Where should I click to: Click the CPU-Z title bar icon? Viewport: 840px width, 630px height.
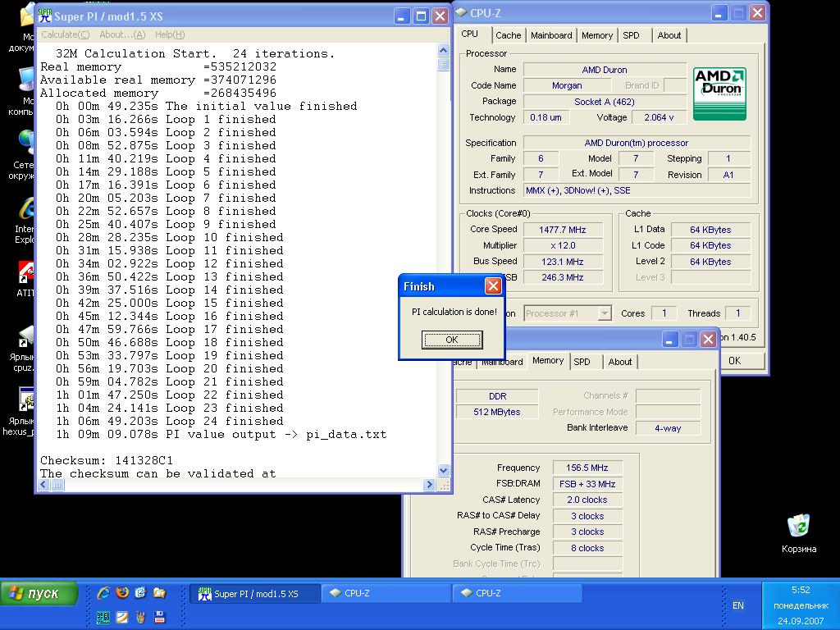click(x=461, y=13)
